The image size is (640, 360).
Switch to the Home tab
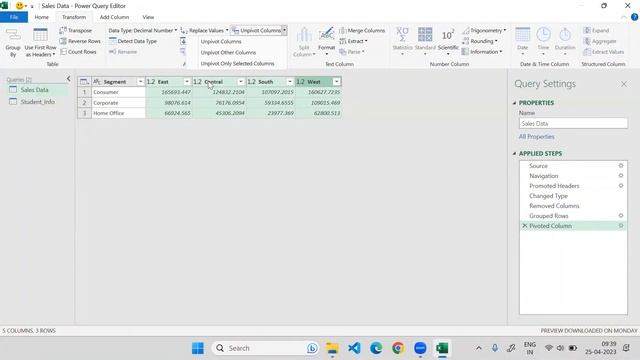(x=42, y=17)
